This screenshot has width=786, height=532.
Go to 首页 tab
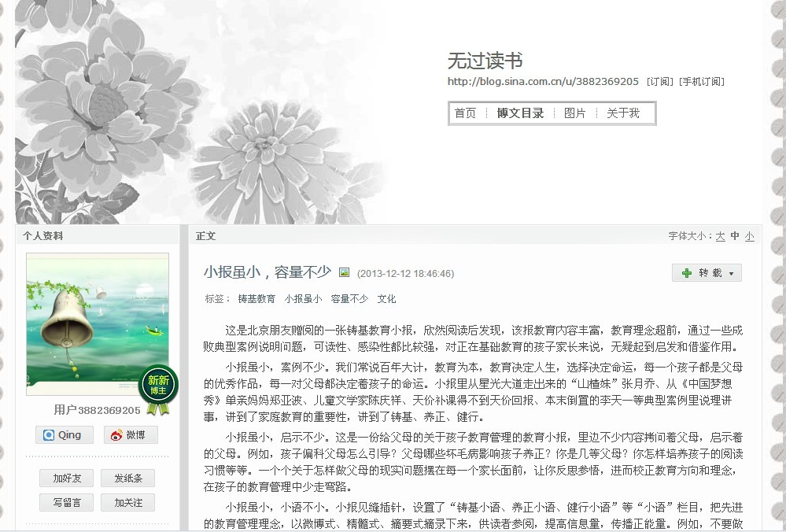click(465, 113)
